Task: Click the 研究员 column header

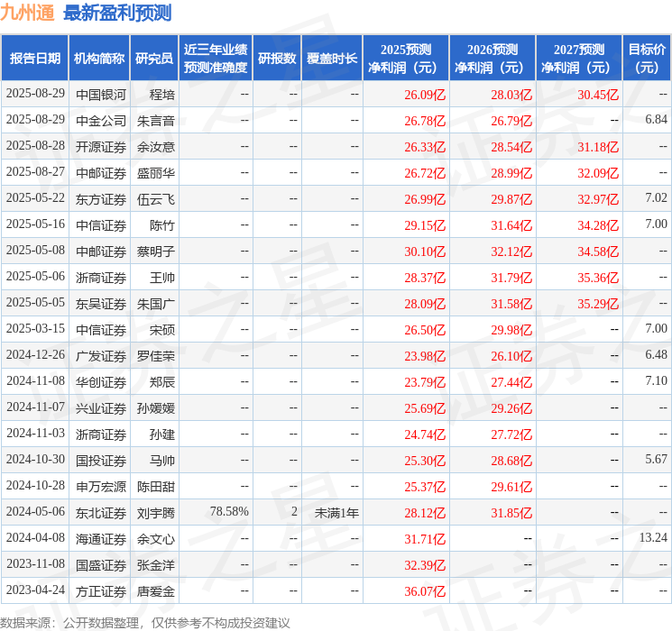Action: point(154,59)
